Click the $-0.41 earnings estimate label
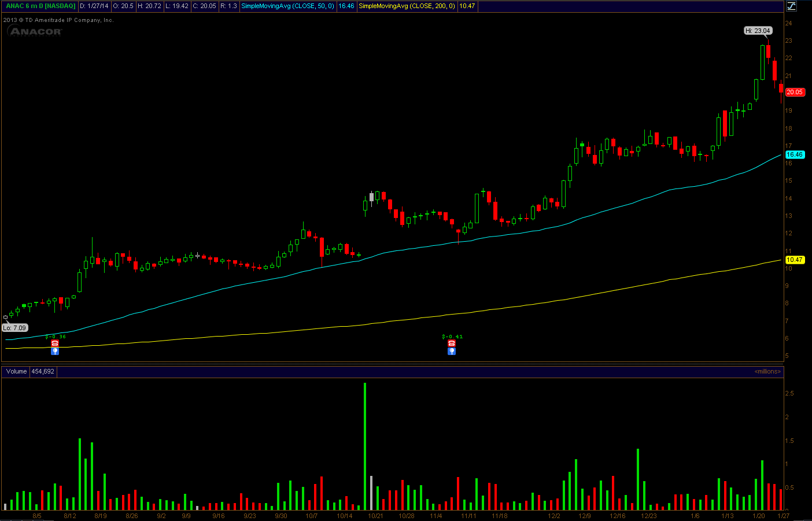This screenshot has height=521, width=812. (452, 337)
